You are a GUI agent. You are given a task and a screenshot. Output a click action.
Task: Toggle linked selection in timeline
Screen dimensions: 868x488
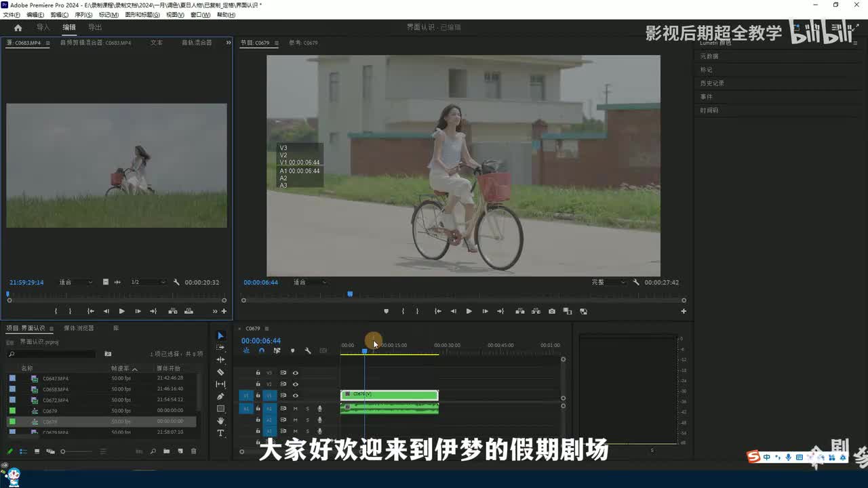277,350
